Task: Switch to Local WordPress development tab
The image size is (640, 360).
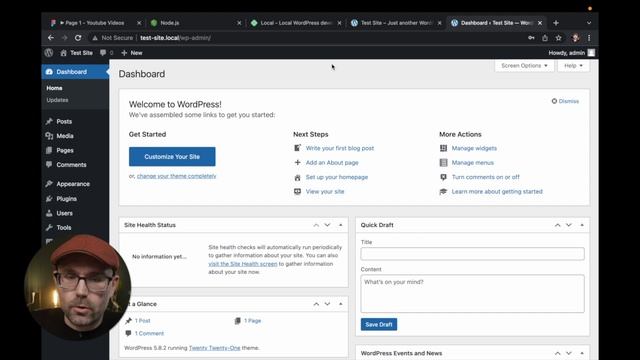Action: coord(296,23)
